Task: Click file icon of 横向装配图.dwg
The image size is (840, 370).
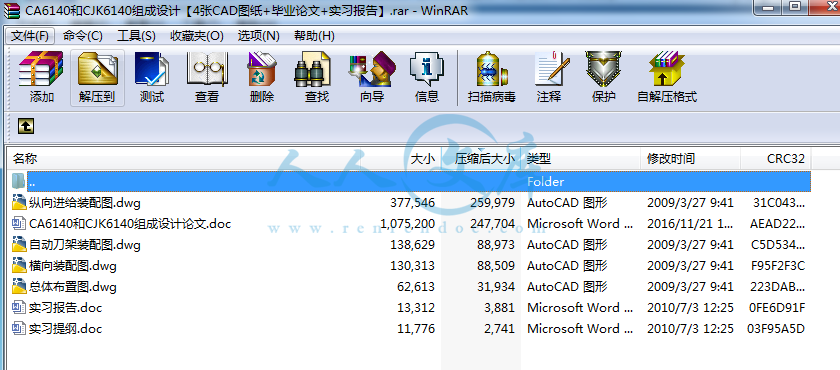Action: pyautogui.click(x=19, y=265)
